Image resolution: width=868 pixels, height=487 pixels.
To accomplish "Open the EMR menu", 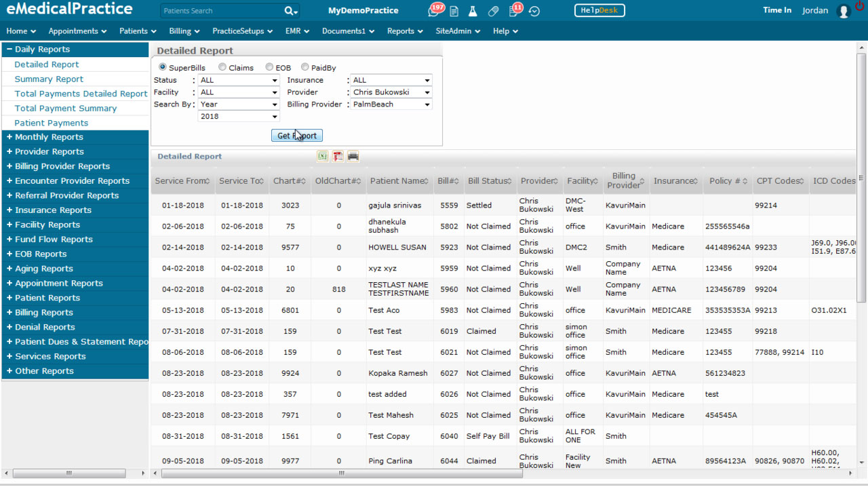I will pos(297,31).
